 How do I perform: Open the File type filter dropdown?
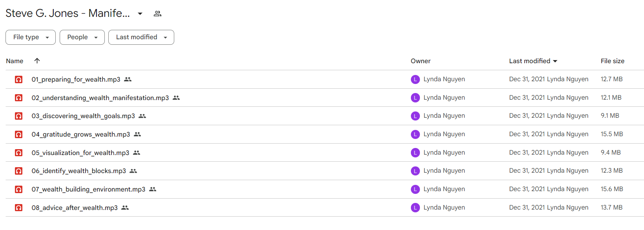[31, 37]
